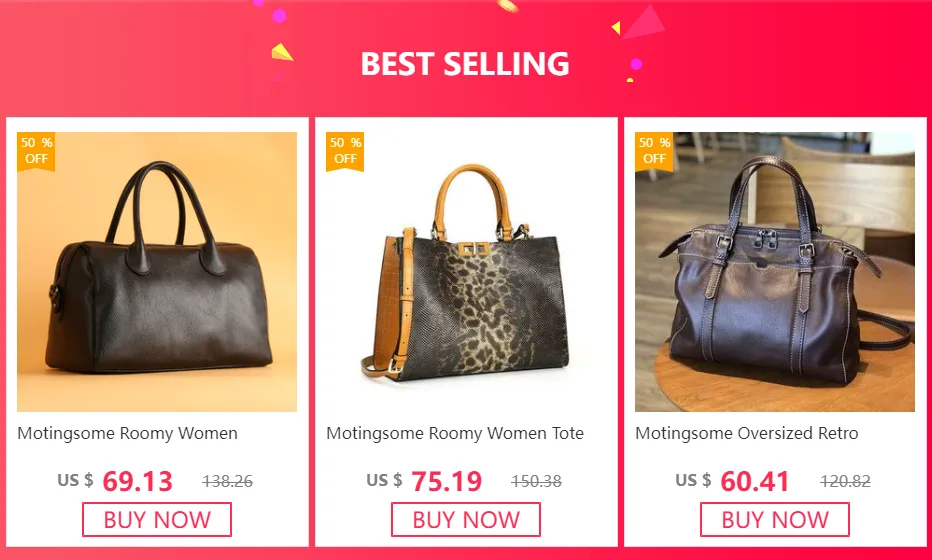932x560 pixels.
Task: Open the leopard print tote photo
Action: (x=466, y=272)
